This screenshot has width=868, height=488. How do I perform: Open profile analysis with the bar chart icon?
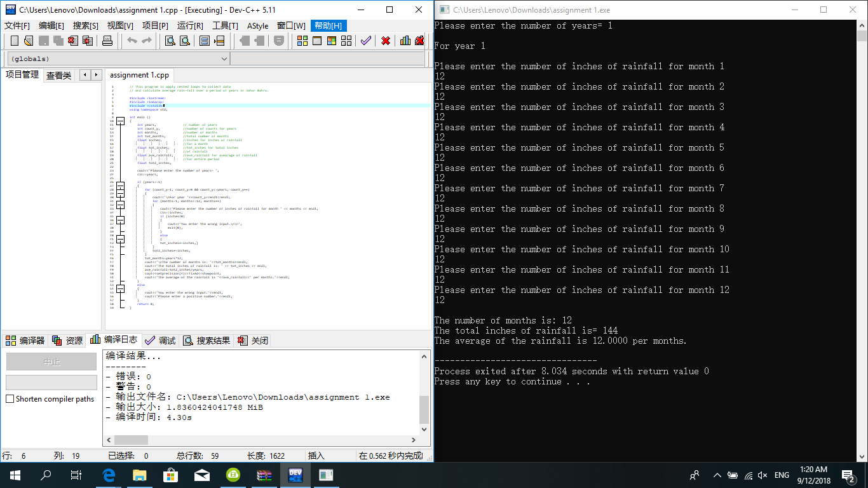coord(407,40)
